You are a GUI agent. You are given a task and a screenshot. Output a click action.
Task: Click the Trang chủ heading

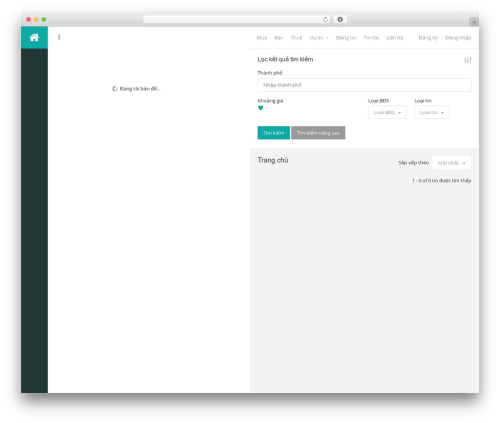click(273, 160)
